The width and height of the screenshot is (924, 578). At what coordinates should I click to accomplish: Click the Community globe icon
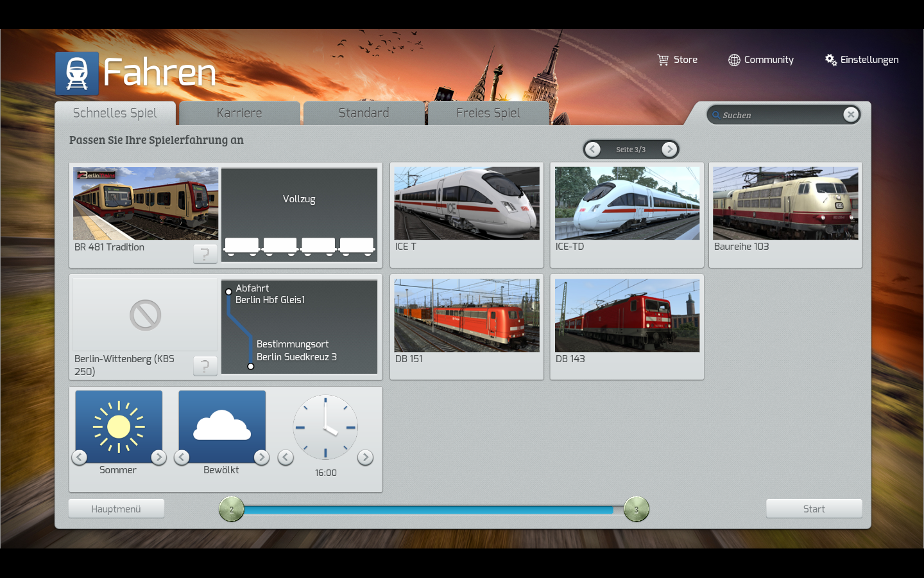(734, 60)
